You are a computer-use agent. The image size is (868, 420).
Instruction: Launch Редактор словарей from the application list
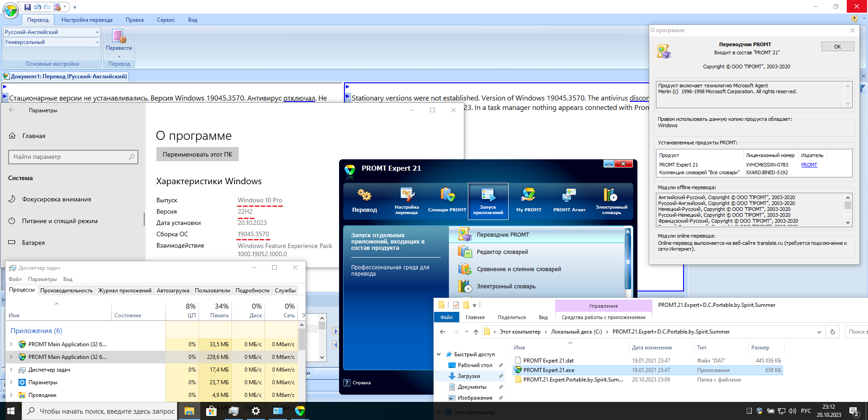click(537, 252)
